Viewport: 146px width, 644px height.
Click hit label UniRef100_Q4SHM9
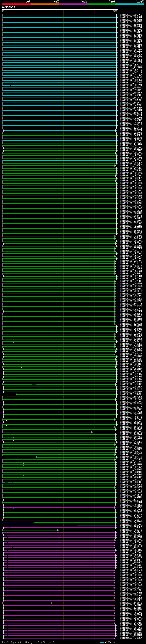pyautogui.click(x=131, y=623)
